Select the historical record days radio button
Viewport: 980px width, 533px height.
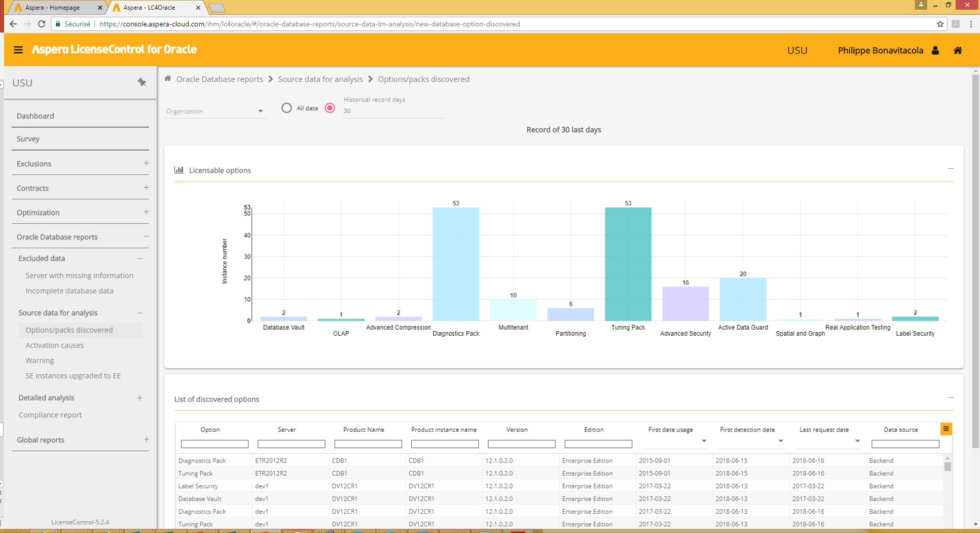point(330,108)
